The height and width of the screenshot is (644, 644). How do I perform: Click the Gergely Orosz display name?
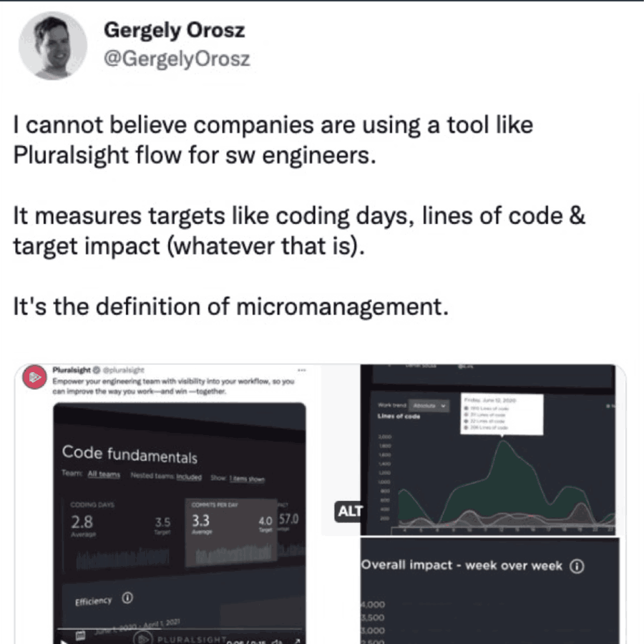click(174, 31)
